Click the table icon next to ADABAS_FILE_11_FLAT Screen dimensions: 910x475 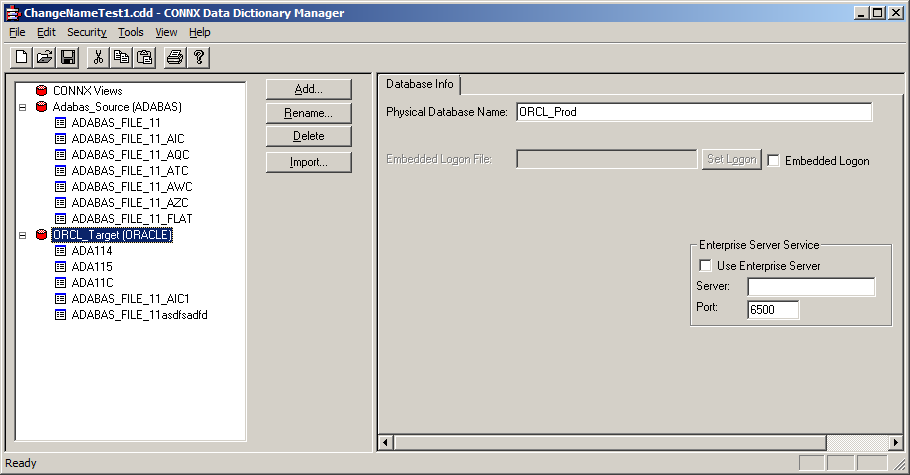(60, 218)
